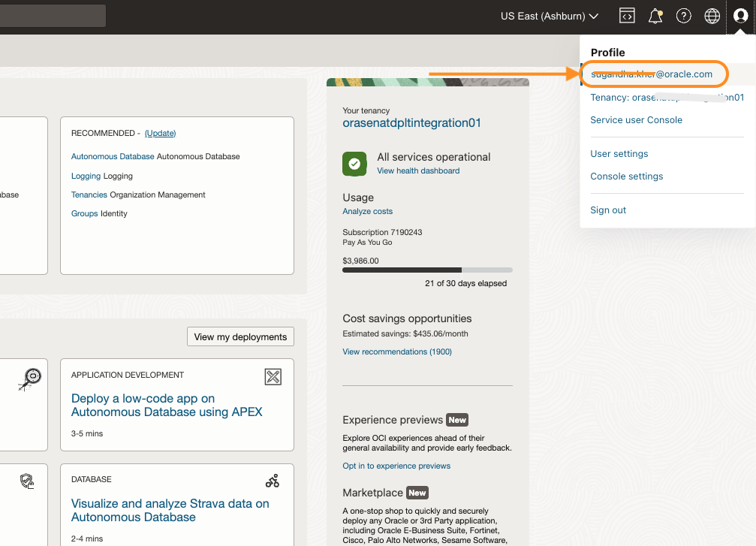The width and height of the screenshot is (756, 546).
Task: Click Opt in to experience previews
Action: click(x=396, y=466)
